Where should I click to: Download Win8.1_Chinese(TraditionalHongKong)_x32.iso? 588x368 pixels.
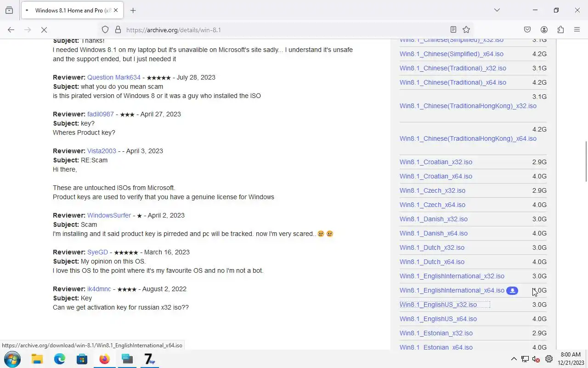(468, 106)
